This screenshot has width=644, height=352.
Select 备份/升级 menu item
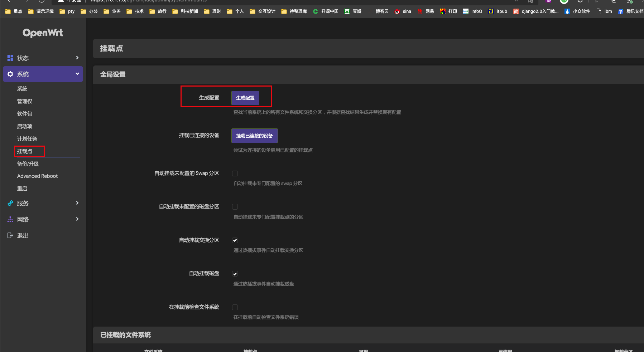28,164
